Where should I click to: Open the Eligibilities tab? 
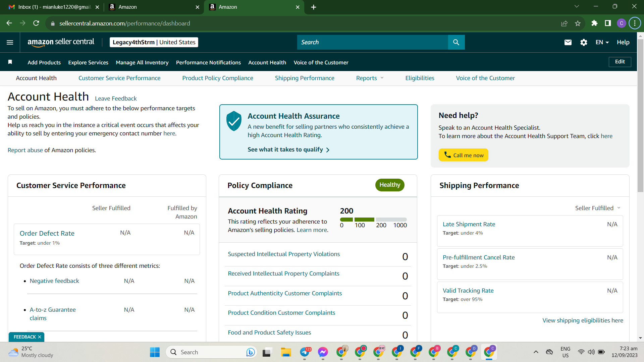click(420, 78)
